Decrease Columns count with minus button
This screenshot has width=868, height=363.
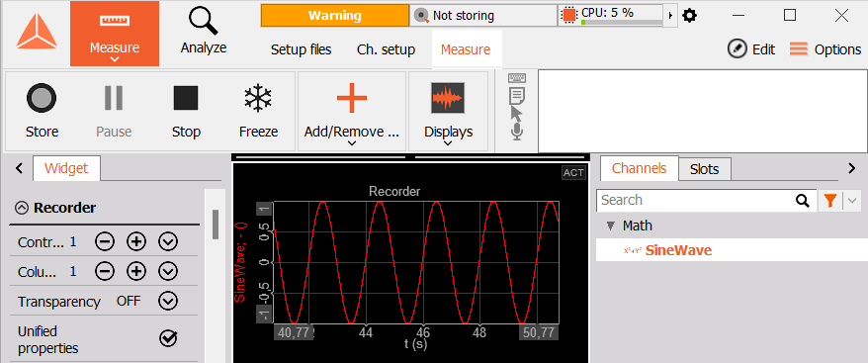pos(105,272)
